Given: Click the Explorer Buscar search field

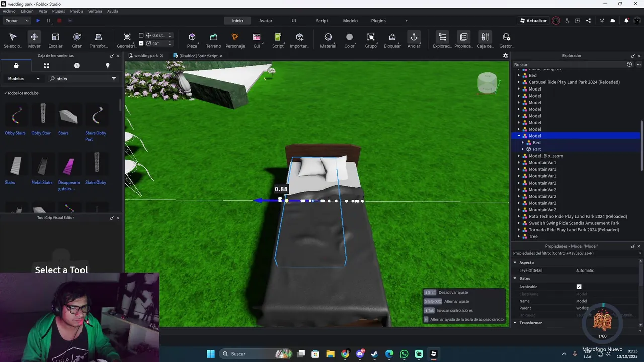Looking at the screenshot, I should (x=569, y=64).
